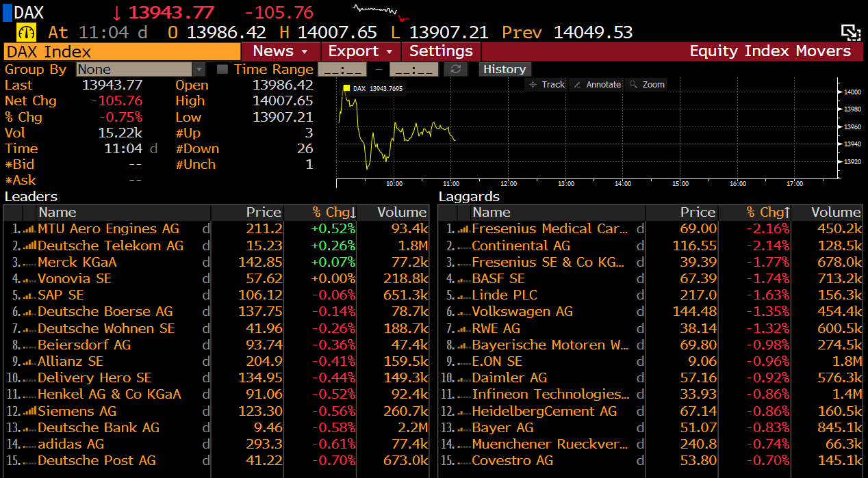Click the bar chart icon beside Merck KGaA
Image resolution: width=868 pixels, height=478 pixels.
(29, 262)
